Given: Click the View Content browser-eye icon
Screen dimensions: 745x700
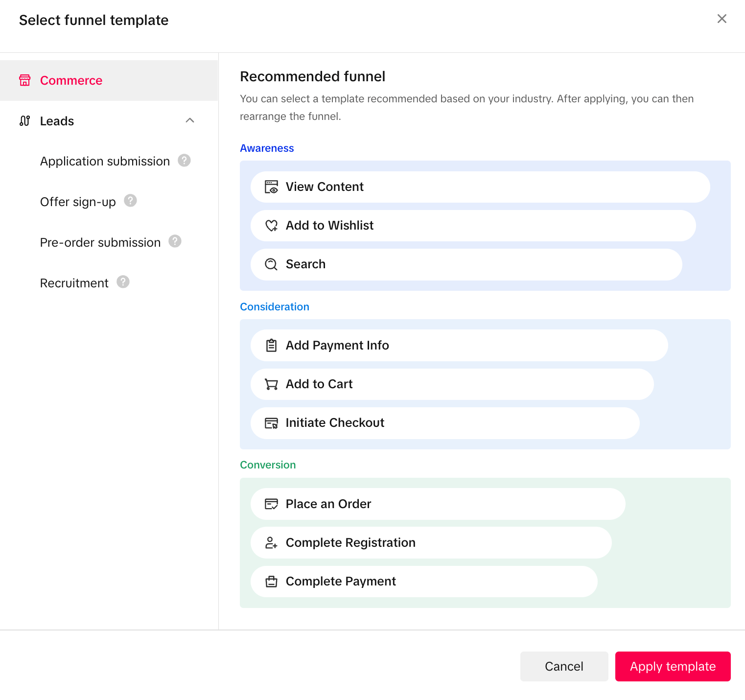Looking at the screenshot, I should [271, 187].
